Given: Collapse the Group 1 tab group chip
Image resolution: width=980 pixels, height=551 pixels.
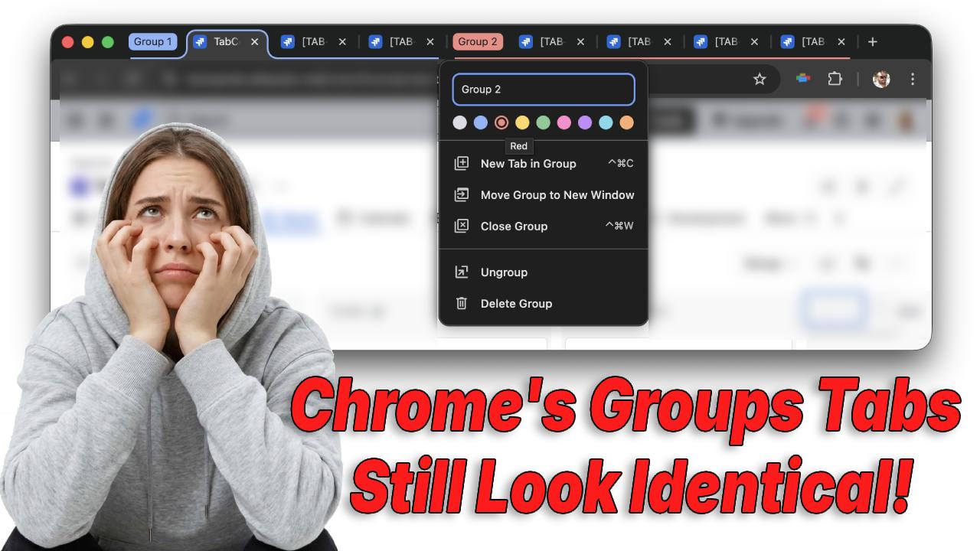Looking at the screenshot, I should [153, 42].
